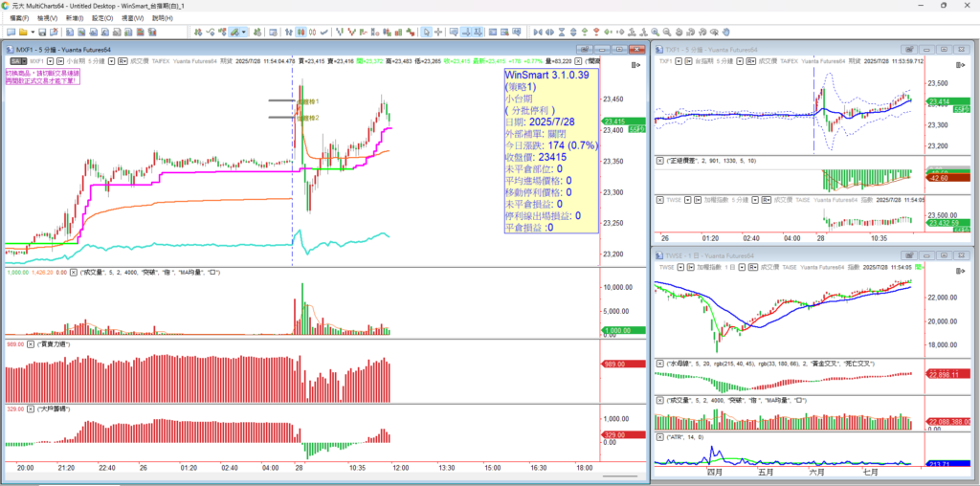The width and height of the screenshot is (980, 486).
Task: Open the TWSE symbol dropdown in daily chart
Action: click(x=681, y=266)
